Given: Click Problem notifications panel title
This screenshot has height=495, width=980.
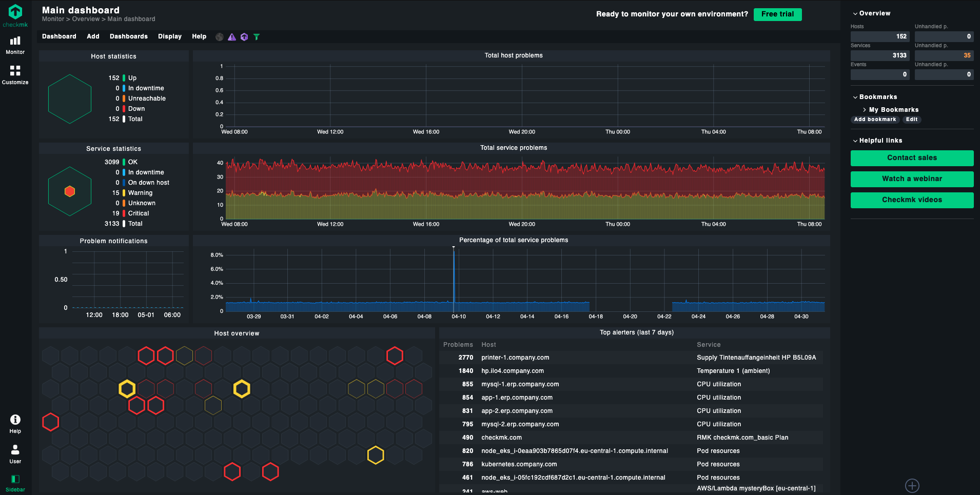Looking at the screenshot, I should pyautogui.click(x=113, y=241).
